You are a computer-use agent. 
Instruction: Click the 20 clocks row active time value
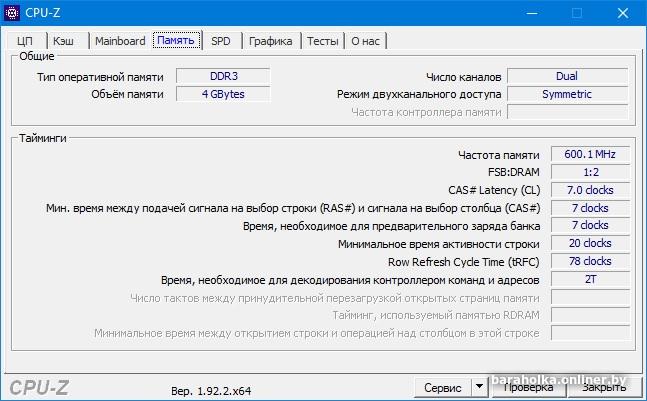pyautogui.click(x=590, y=243)
